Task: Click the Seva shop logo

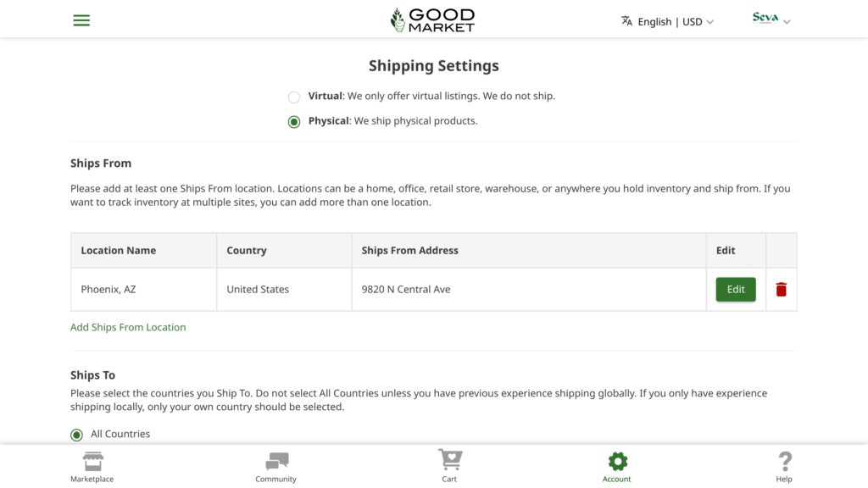Action: 765,18
